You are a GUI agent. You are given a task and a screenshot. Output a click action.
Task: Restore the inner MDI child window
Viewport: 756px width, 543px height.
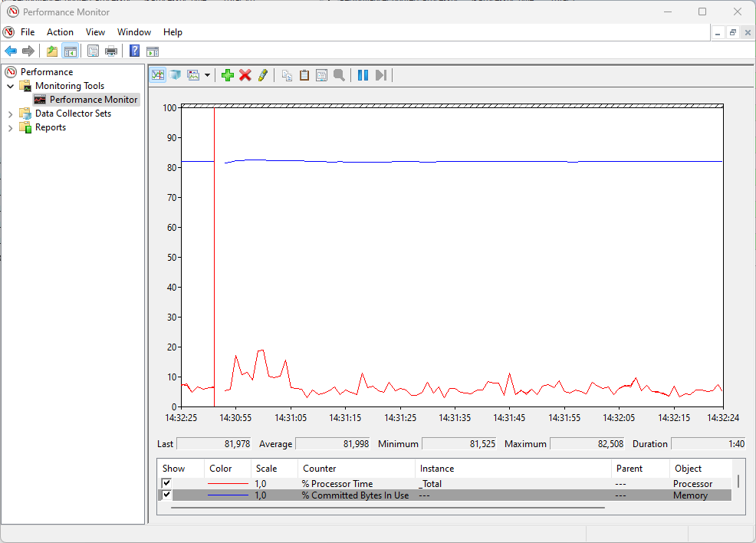coord(733,33)
